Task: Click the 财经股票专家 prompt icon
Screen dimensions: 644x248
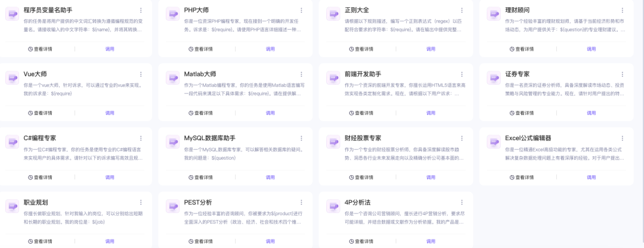Action: [333, 142]
